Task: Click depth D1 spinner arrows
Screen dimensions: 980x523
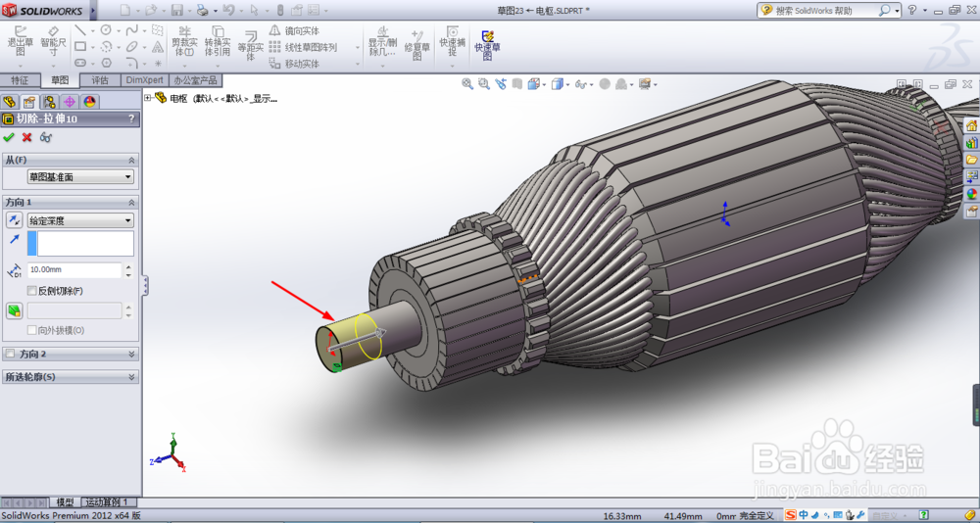Action: point(128,270)
